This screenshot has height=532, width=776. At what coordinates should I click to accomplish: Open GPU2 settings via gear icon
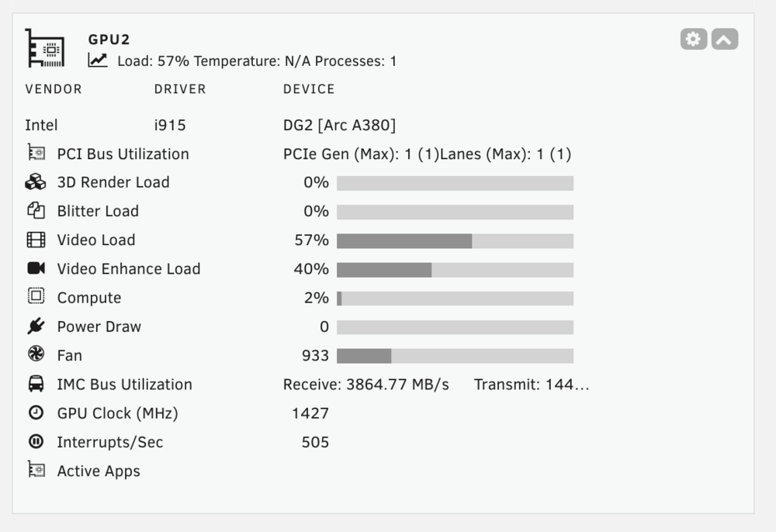point(693,39)
